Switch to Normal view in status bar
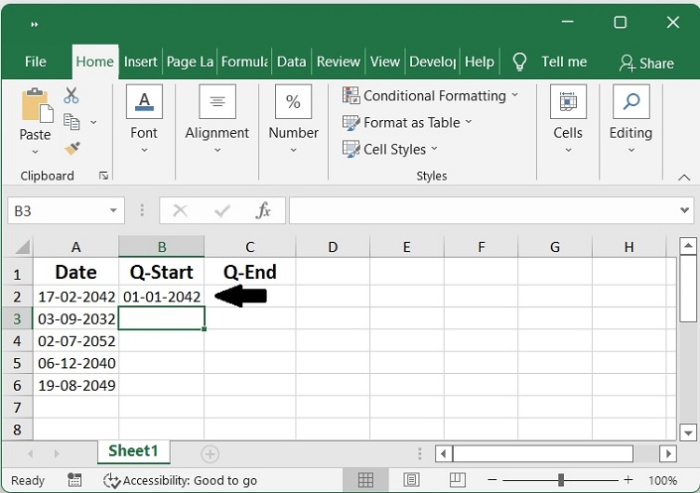 click(x=366, y=480)
